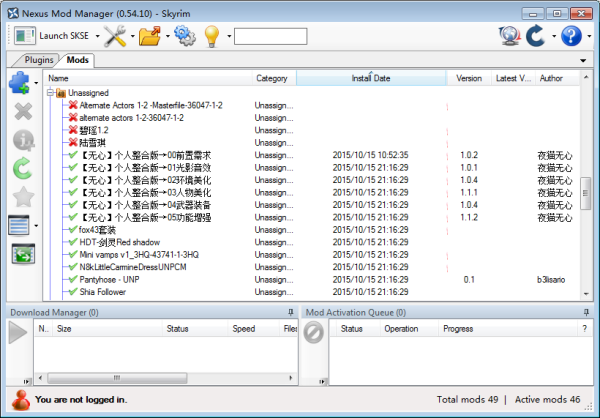Sort by the Version column header
Image resolution: width=600 pixels, height=418 pixels.
click(469, 78)
